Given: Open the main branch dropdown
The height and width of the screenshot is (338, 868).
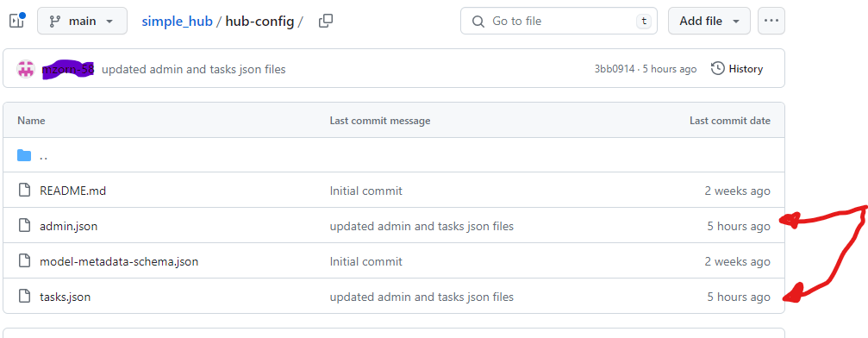Looking at the screenshot, I should tap(82, 21).
